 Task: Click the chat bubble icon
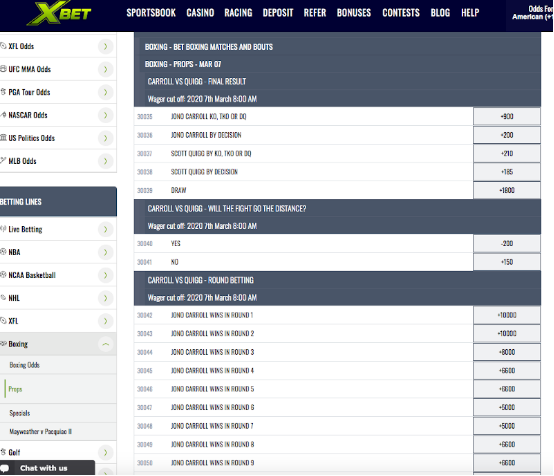(5, 468)
